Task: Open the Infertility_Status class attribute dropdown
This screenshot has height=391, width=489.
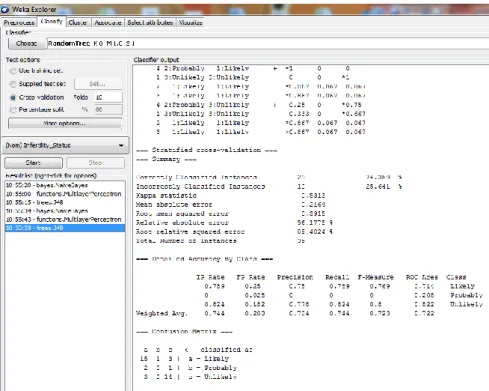Action: [x=65, y=145]
